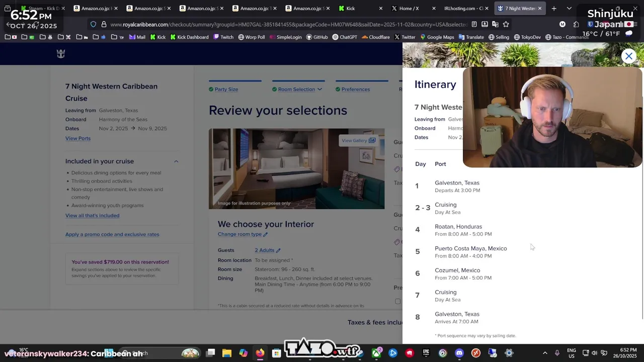Open the list all tabs dropdown arrow
644x362 pixels.
pos(569,9)
